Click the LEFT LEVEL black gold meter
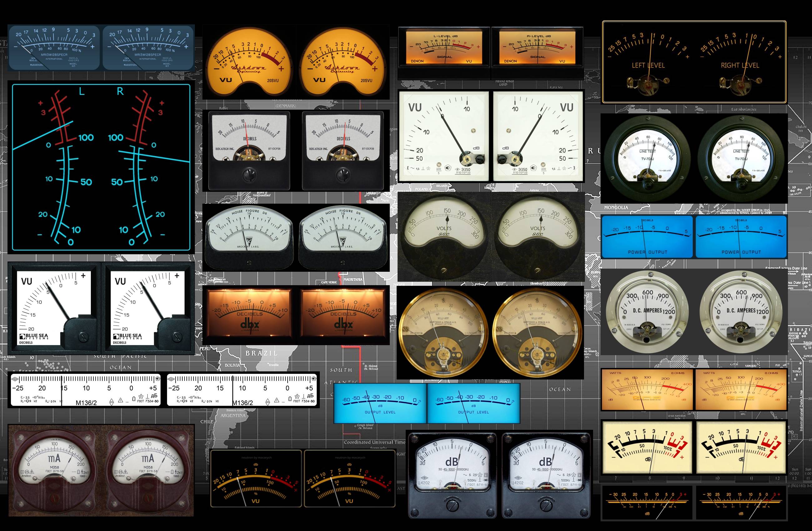Image resolution: width=812 pixels, height=531 pixels. (x=648, y=62)
